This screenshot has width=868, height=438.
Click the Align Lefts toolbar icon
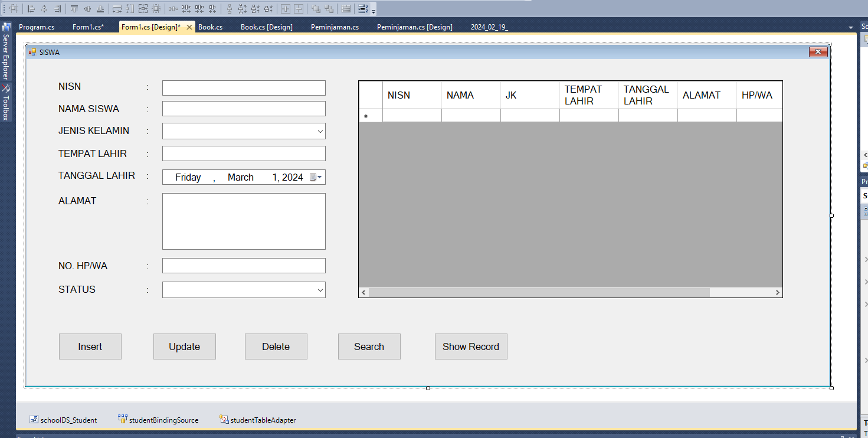31,9
